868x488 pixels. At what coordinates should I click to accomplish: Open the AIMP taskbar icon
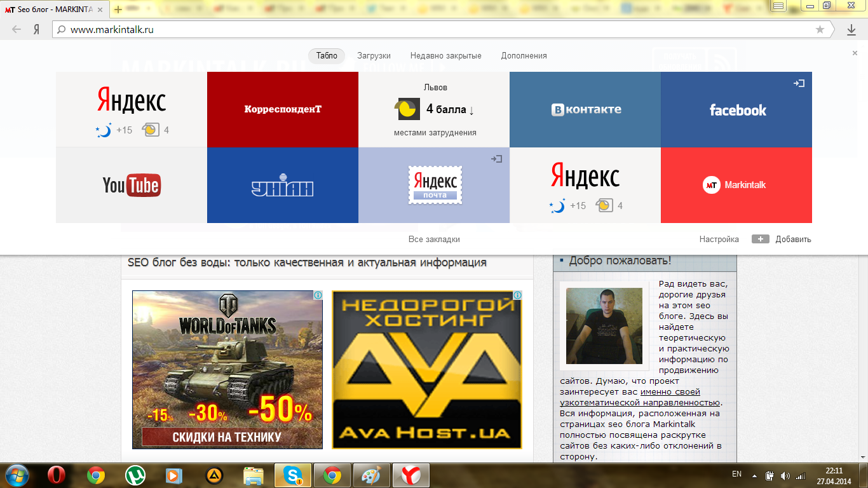214,475
